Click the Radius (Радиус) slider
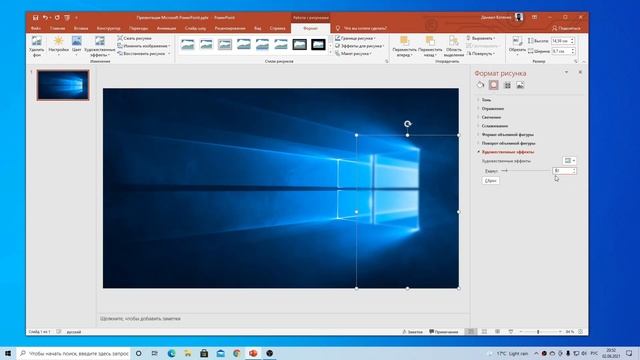 (x=527, y=171)
